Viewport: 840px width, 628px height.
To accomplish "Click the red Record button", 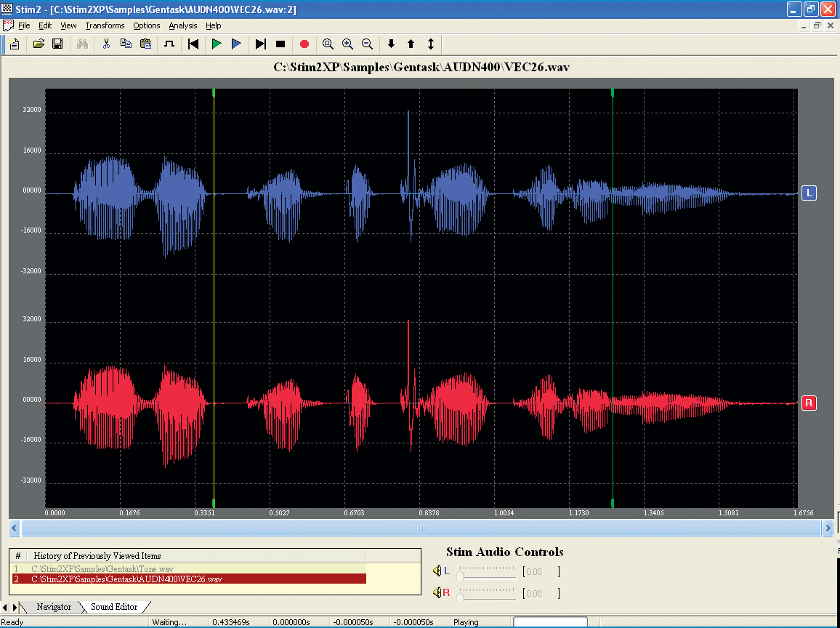I will 304,44.
